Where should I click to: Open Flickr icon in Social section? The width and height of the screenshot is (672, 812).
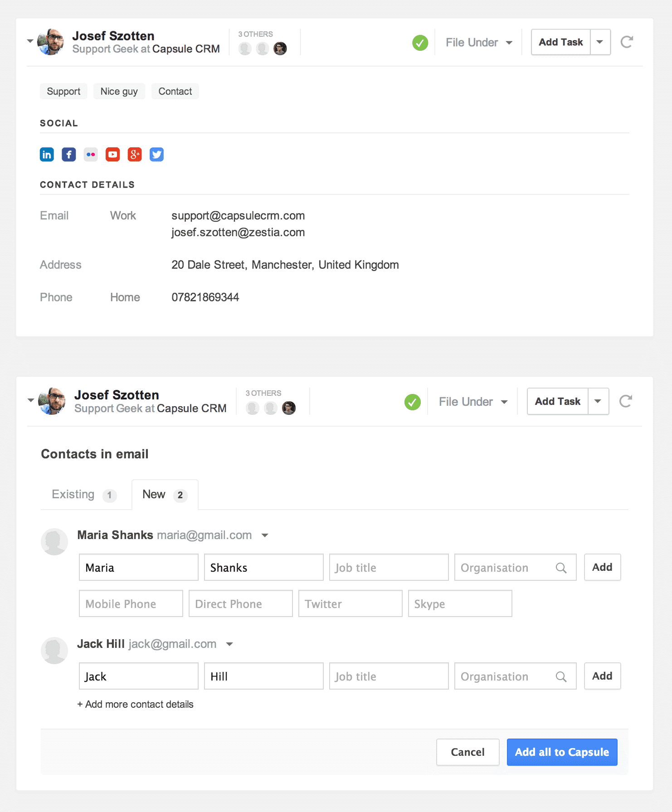91,155
